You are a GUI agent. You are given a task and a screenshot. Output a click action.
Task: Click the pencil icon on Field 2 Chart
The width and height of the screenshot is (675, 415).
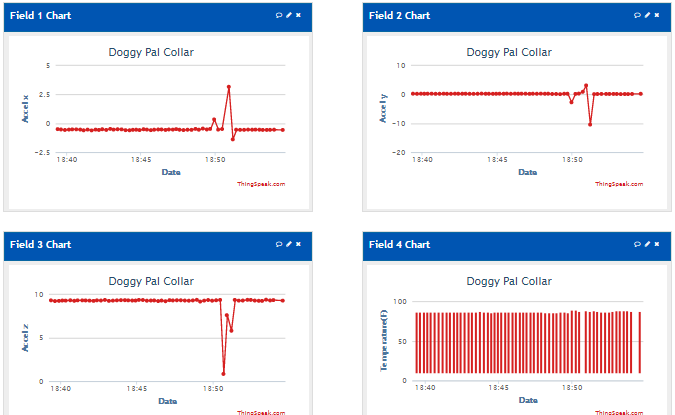(x=647, y=15)
